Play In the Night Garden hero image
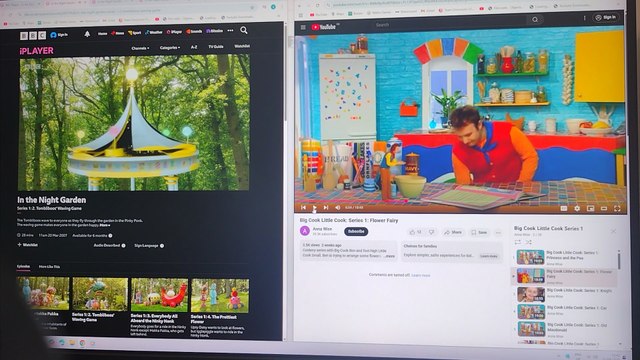The image size is (640, 360). pos(134,123)
